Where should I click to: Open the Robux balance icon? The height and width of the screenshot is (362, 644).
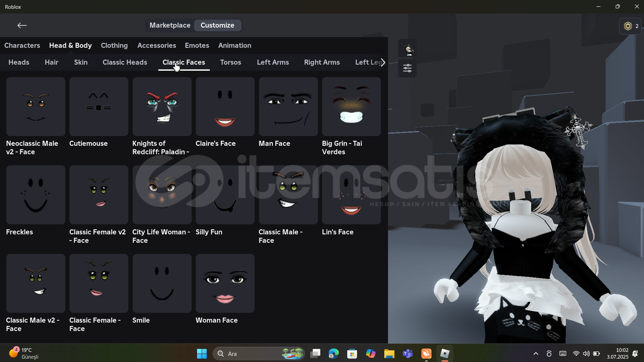(628, 26)
